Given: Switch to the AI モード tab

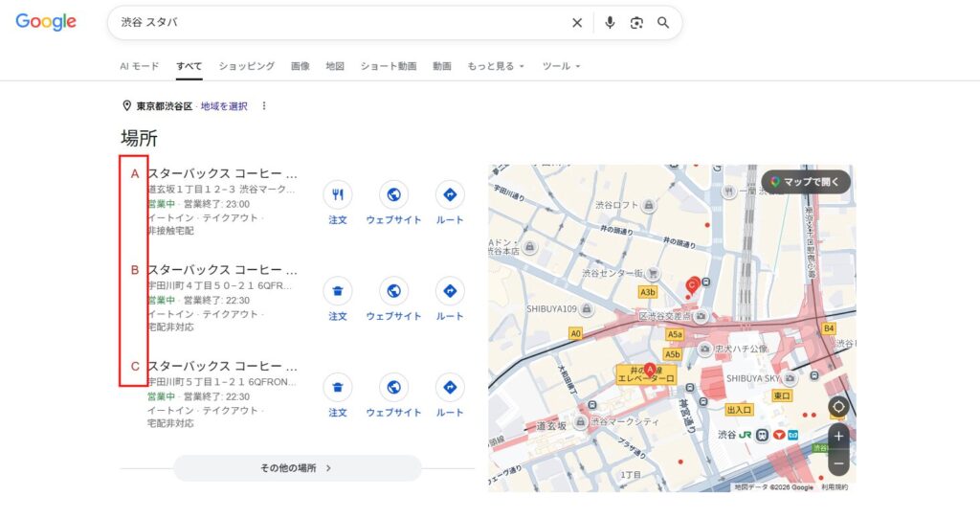Looking at the screenshot, I should 140,66.
